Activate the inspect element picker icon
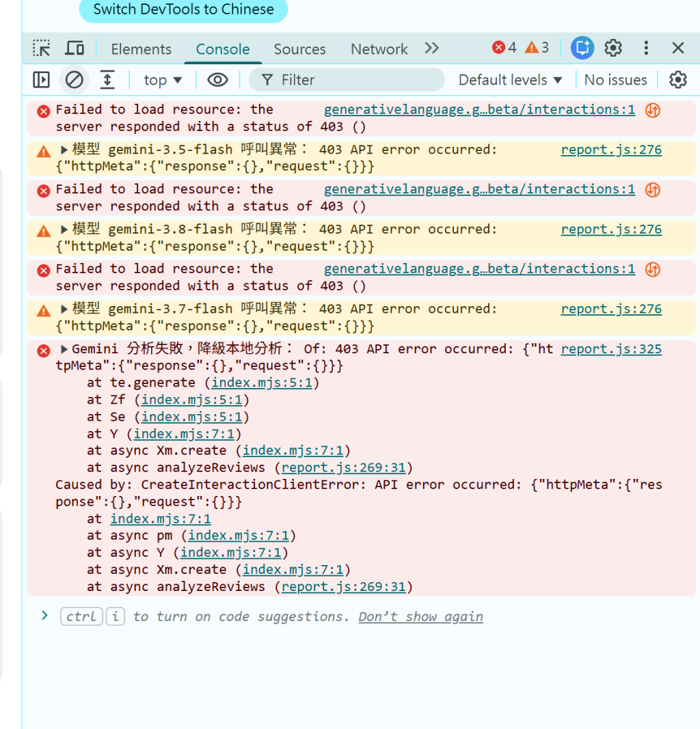This screenshot has width=700, height=729. click(x=42, y=49)
